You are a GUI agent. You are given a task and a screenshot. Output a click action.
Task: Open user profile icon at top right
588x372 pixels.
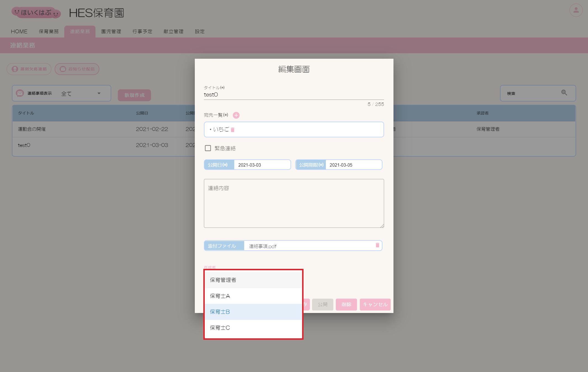(576, 10)
